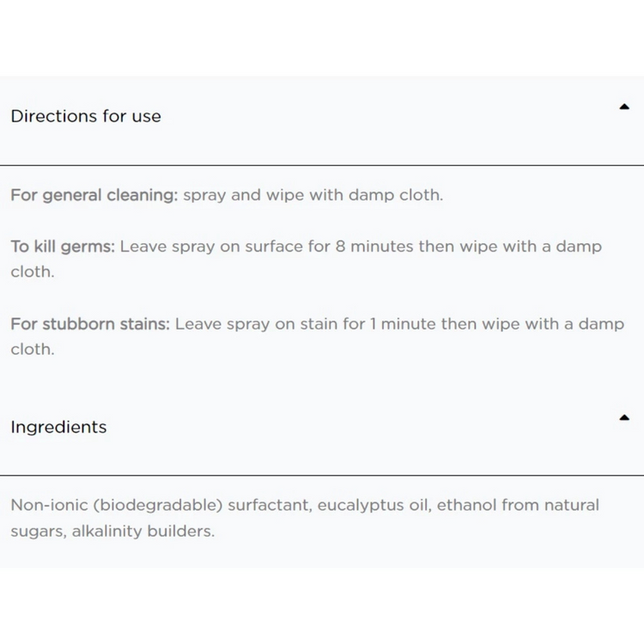Click the divider line below 'Ingredients'
The height and width of the screenshot is (644, 644).
point(322,475)
